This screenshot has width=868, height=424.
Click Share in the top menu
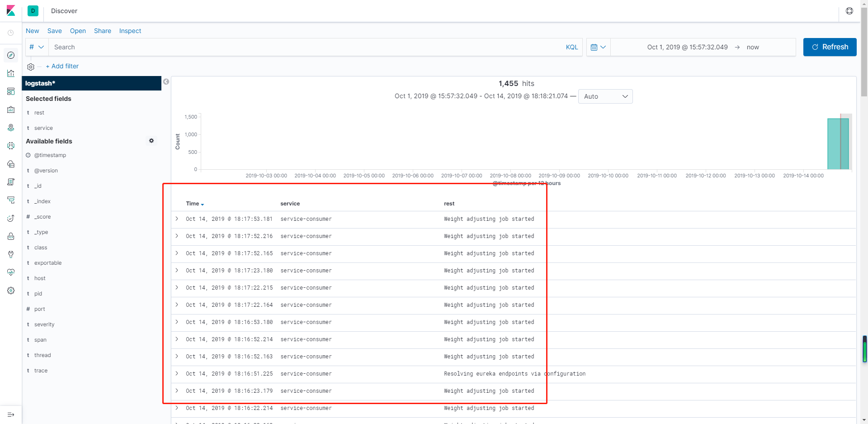tap(103, 31)
